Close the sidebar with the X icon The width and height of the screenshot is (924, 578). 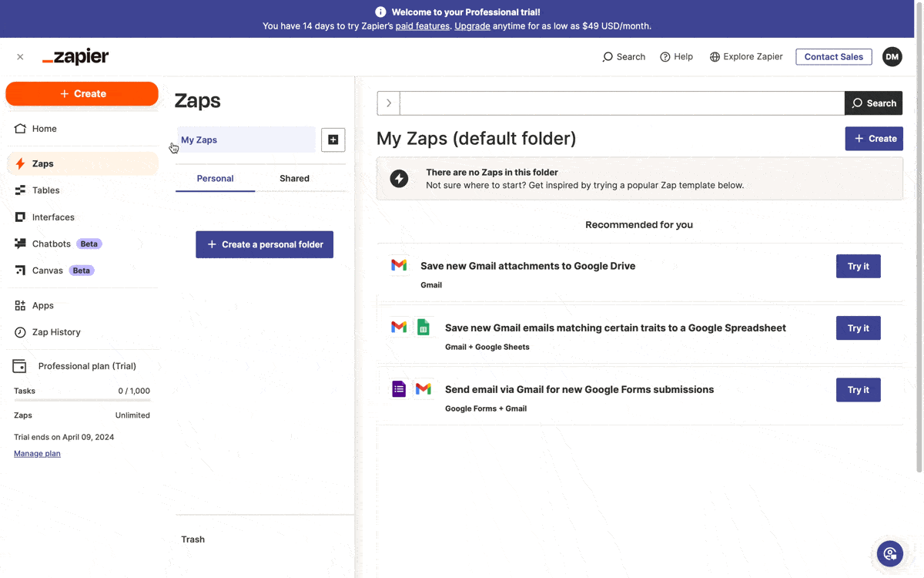point(20,57)
